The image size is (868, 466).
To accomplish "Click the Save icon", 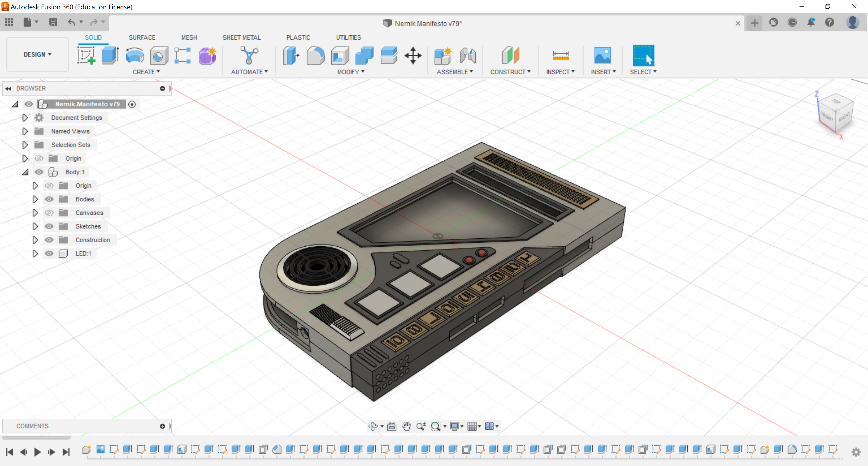I will point(53,22).
